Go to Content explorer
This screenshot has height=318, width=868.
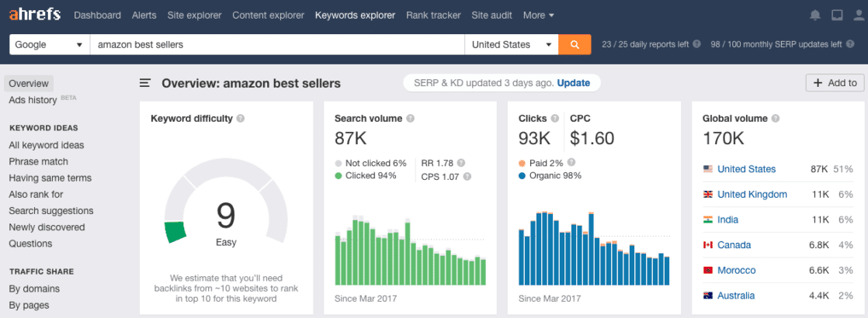(x=268, y=16)
